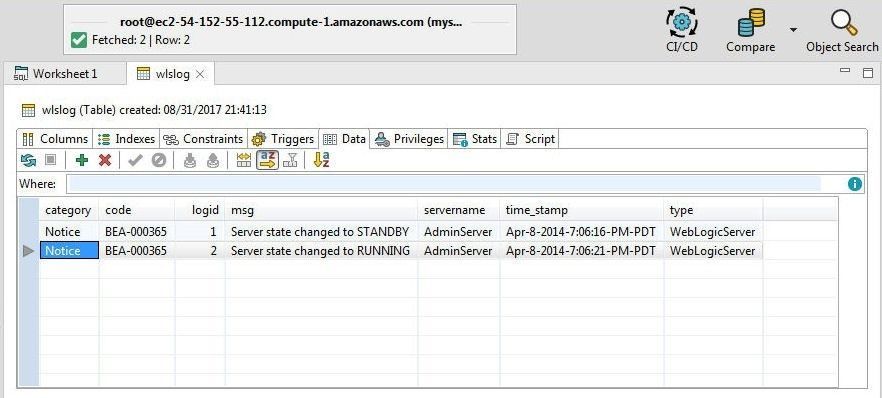Viewport: 882px width, 398px height.
Task: Click the filter funnel columns icon
Action: pyautogui.click(x=290, y=161)
